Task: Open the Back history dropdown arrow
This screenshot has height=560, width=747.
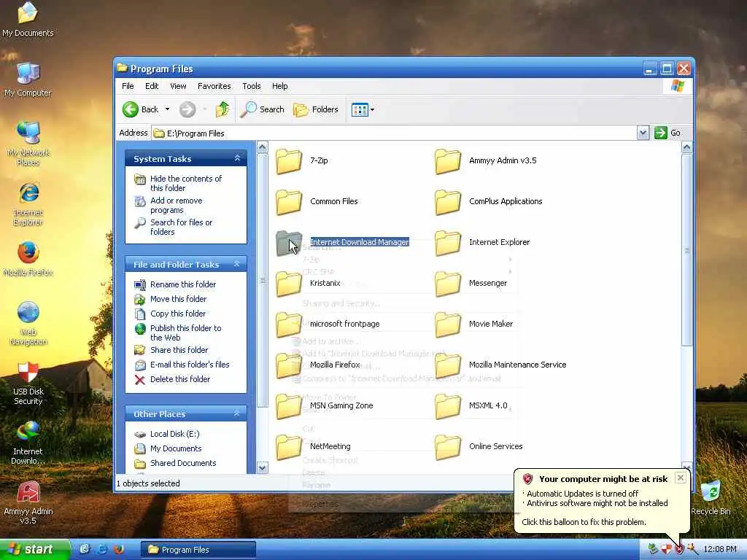Action: 167,109
